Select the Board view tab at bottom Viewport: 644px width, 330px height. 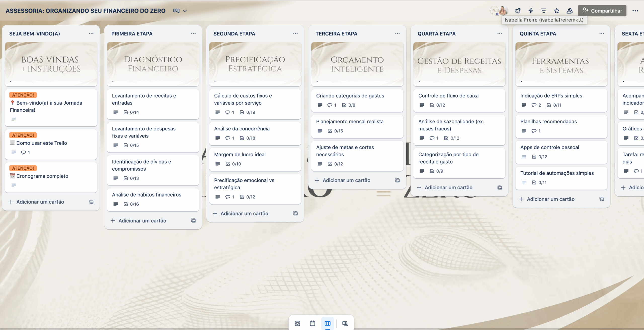coord(327,323)
